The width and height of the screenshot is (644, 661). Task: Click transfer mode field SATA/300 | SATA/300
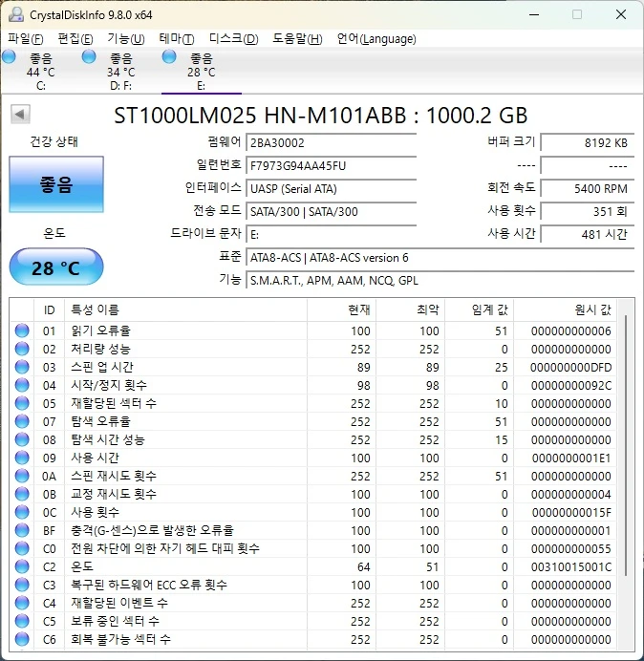331,211
